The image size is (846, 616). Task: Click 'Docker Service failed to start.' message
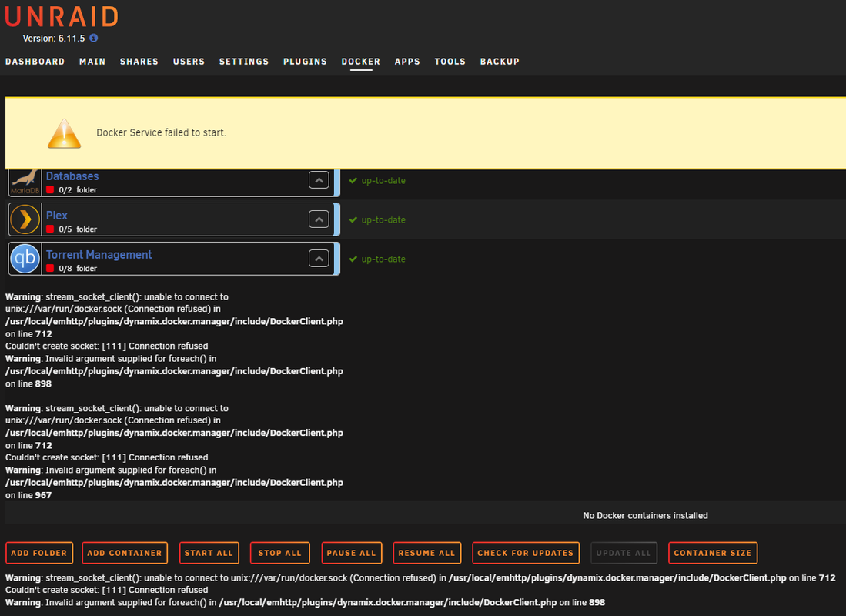click(162, 132)
